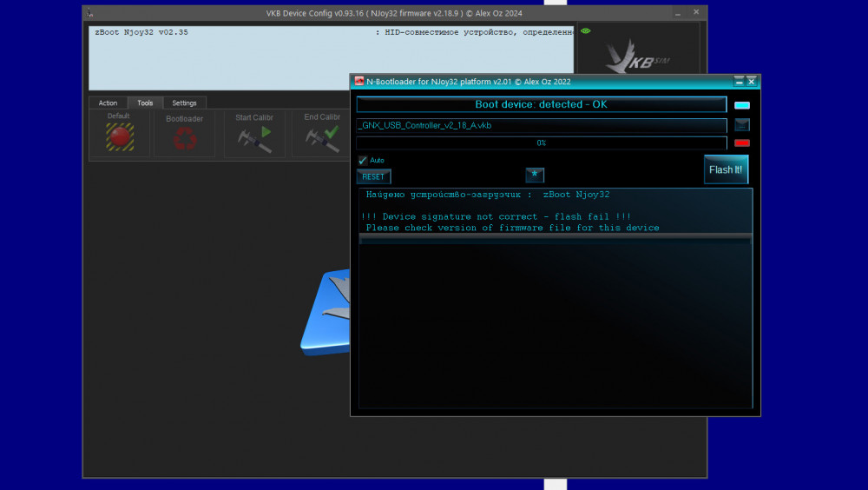
Task: Click the Start Calibr caliper icon
Action: tap(254, 140)
